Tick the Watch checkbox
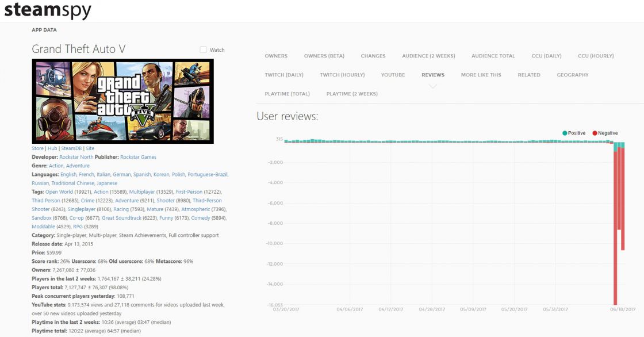The image size is (644, 337). point(204,49)
